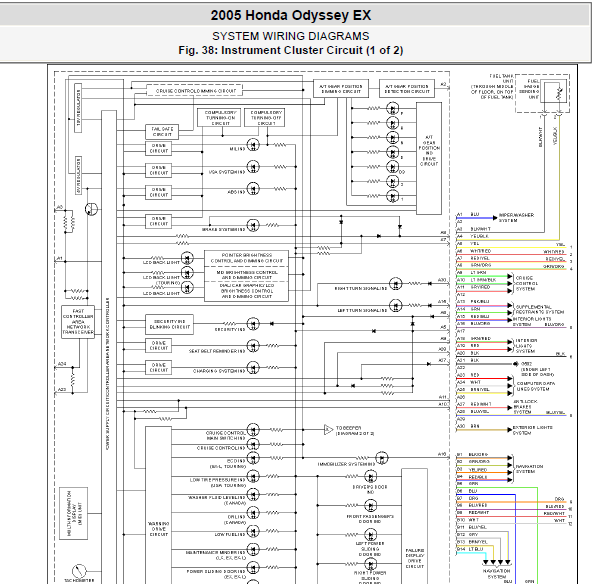Image resolution: width=600 pixels, height=584 pixels.
Task: Click the 'WARNING DRIVE CIRCUIT' label
Action: click(158, 529)
